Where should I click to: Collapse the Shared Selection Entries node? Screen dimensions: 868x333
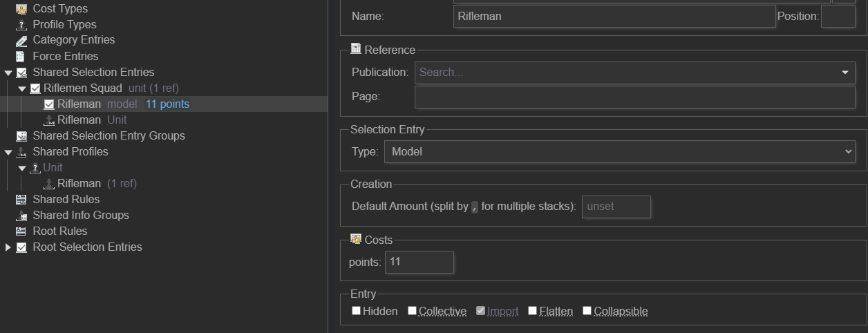click(8, 73)
